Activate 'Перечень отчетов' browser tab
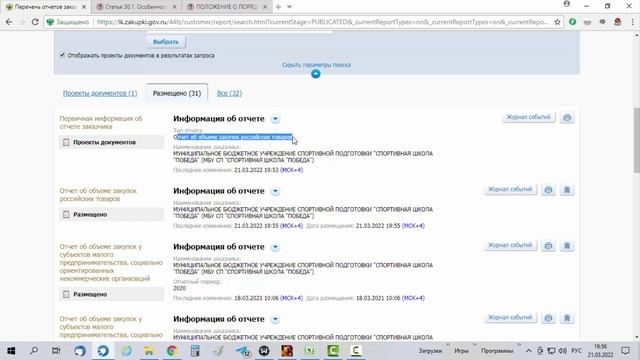The width and height of the screenshot is (640, 360). 46,7
